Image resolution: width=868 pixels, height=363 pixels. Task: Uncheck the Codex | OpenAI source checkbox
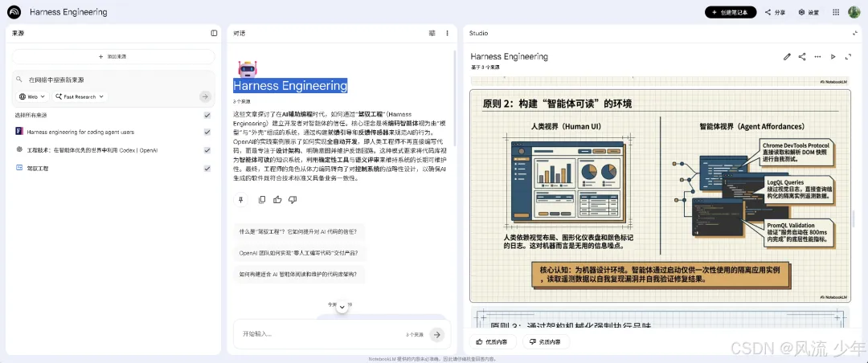pos(207,150)
